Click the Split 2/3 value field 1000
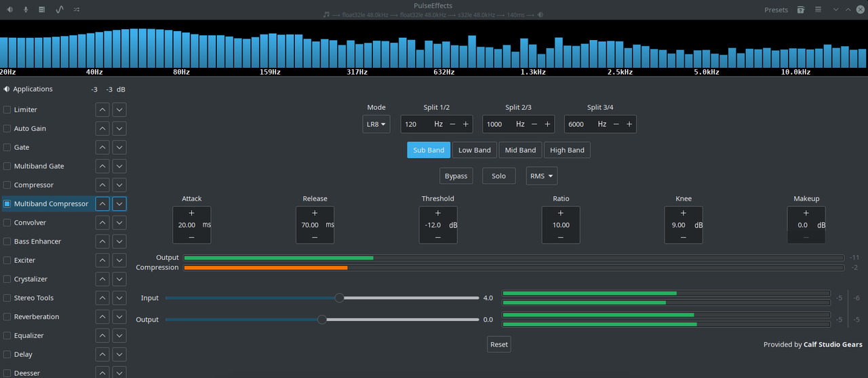This screenshot has width=868, height=378. coord(498,124)
